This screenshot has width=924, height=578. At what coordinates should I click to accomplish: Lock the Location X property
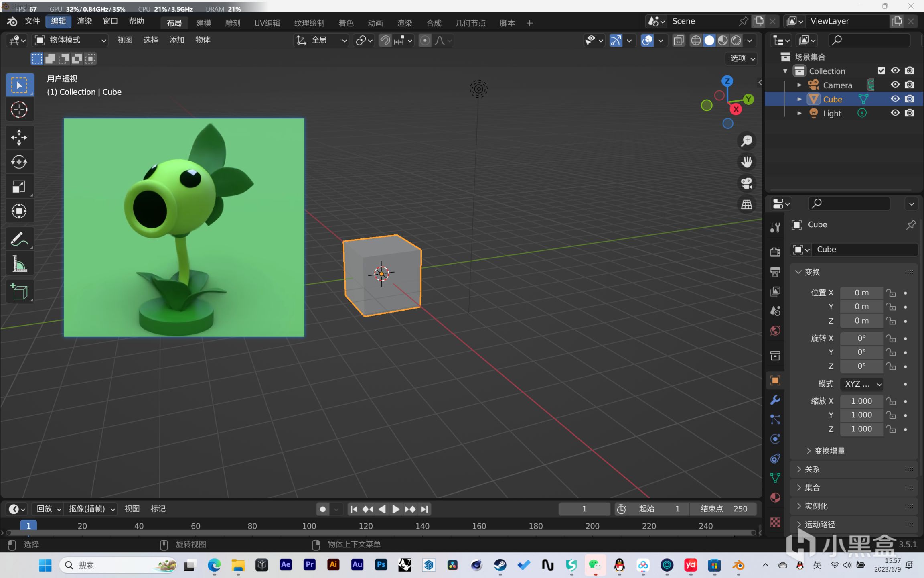(891, 293)
